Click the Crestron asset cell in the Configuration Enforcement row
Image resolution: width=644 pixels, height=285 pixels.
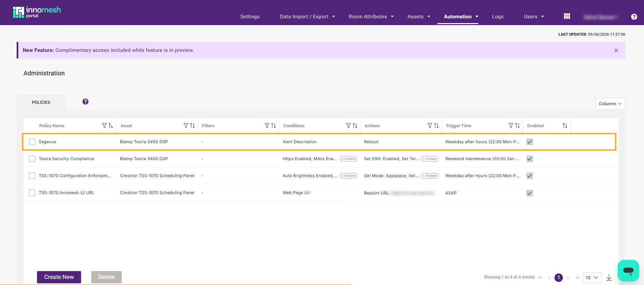pos(157,176)
